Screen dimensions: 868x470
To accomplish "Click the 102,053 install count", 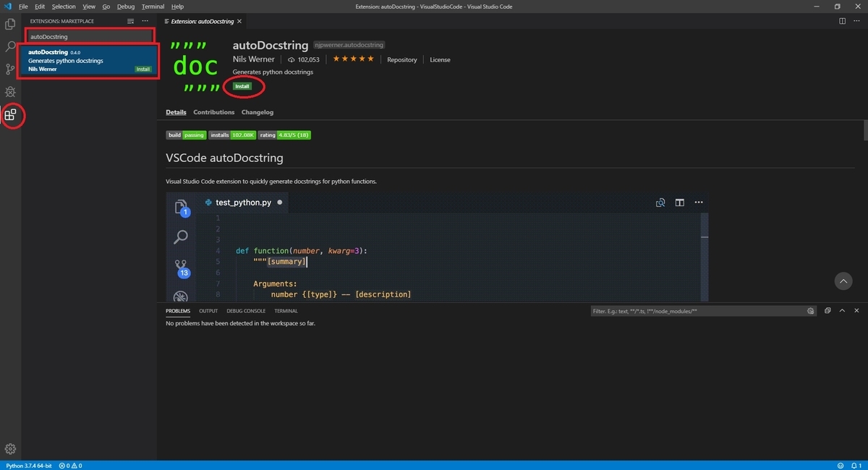I will [x=304, y=60].
